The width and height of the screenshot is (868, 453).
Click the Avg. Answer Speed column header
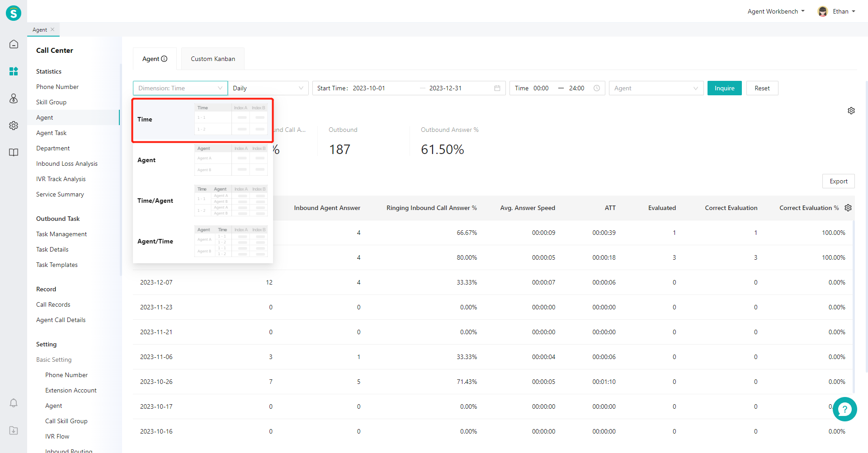point(528,208)
